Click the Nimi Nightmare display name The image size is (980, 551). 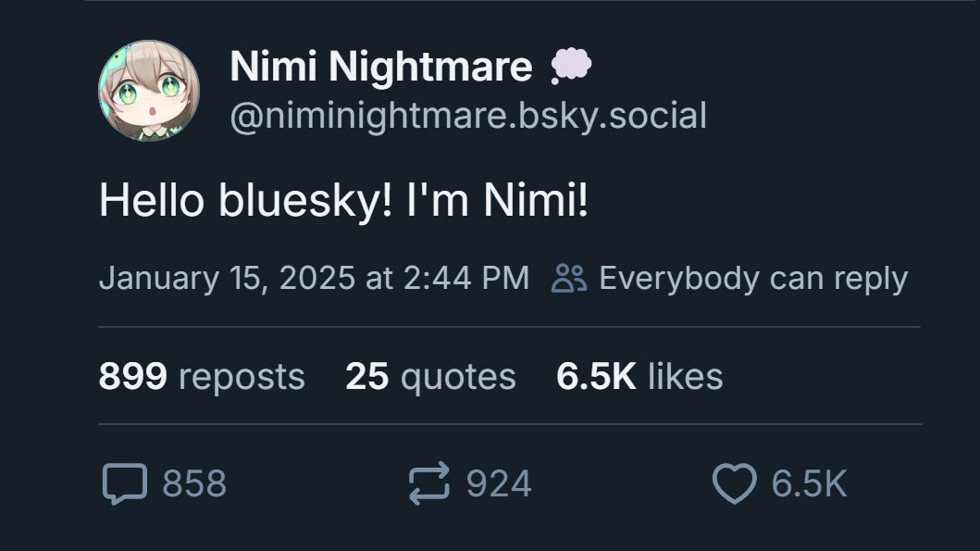point(380,66)
